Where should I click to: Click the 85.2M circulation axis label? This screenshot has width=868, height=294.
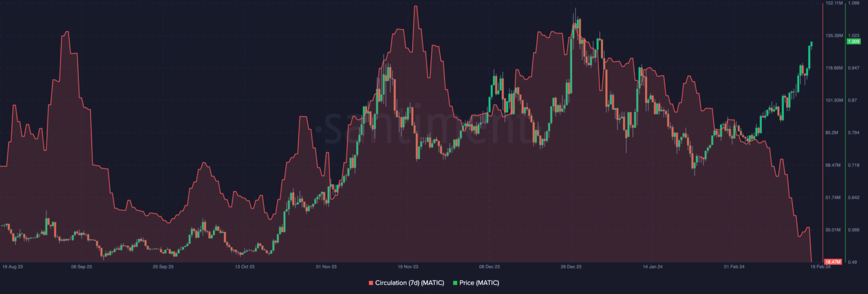click(x=833, y=133)
